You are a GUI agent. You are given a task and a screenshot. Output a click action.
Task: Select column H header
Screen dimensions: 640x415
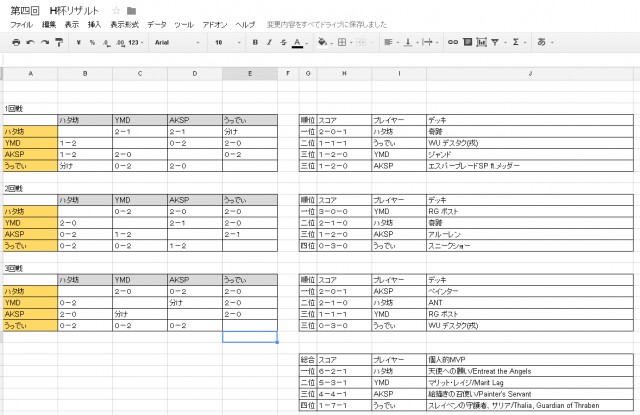pyautogui.click(x=344, y=74)
